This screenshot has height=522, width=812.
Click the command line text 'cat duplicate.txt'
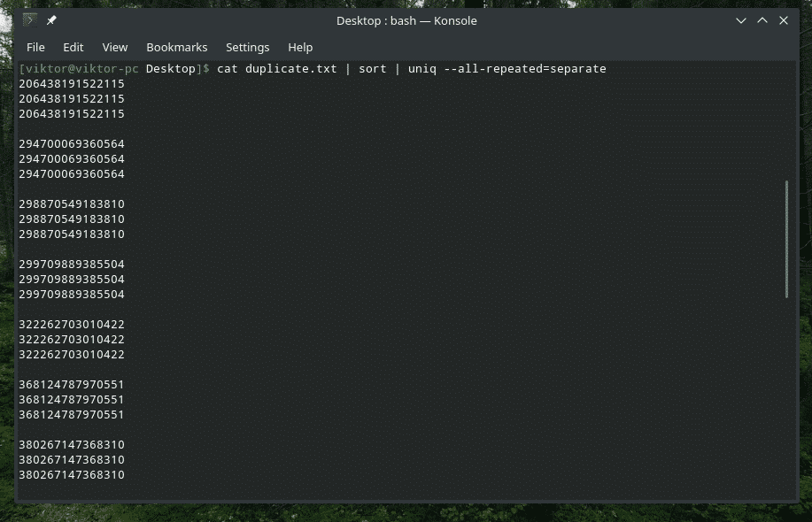pos(276,69)
